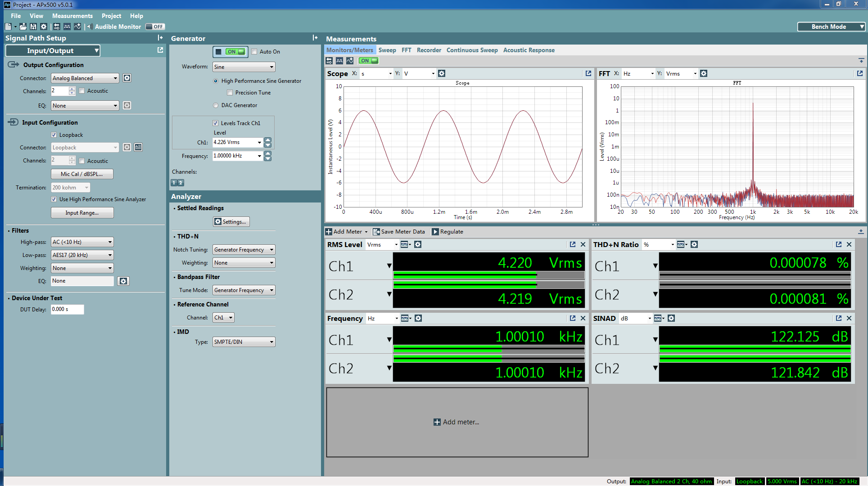868x486 pixels.
Task: Click the DUT Delay input field
Action: point(67,309)
